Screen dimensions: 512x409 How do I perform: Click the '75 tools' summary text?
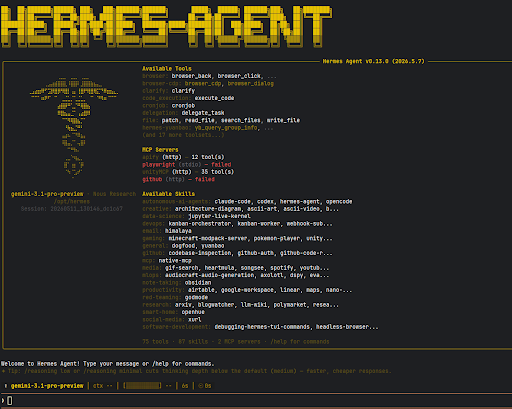point(155,341)
